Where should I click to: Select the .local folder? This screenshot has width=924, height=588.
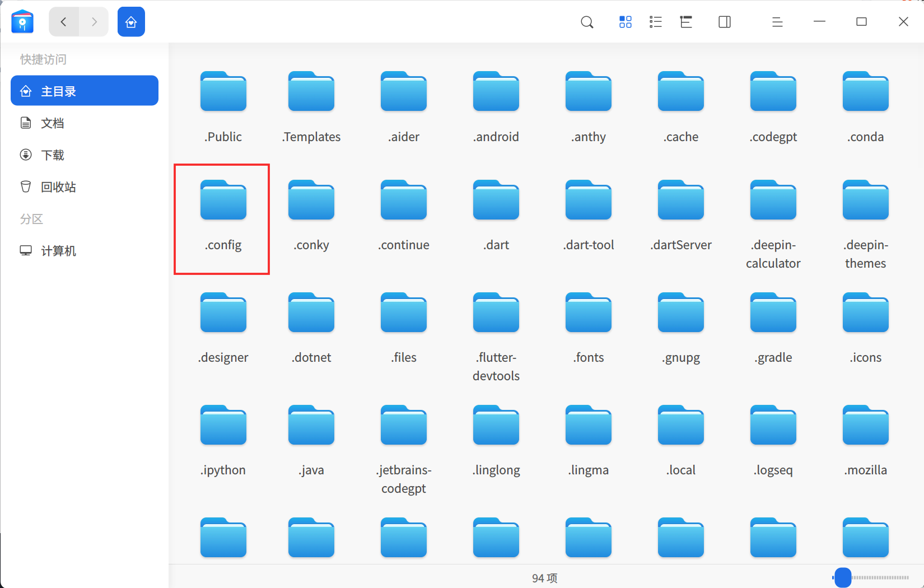pos(681,441)
